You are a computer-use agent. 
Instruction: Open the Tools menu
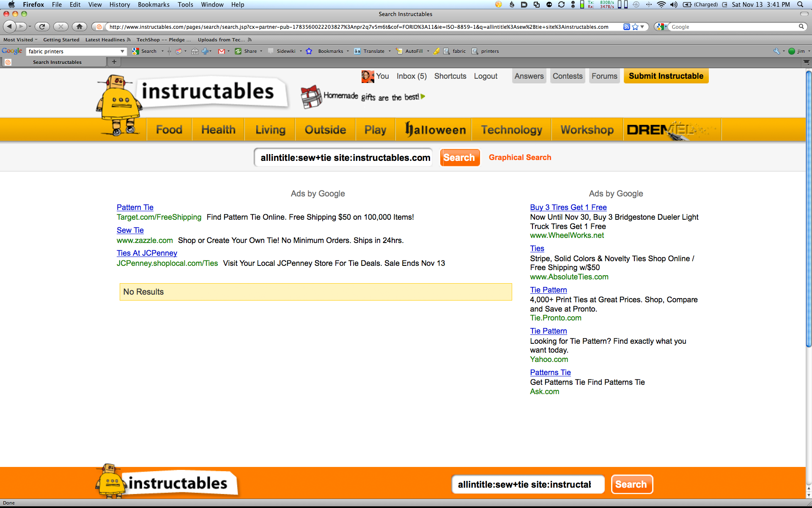185,5
